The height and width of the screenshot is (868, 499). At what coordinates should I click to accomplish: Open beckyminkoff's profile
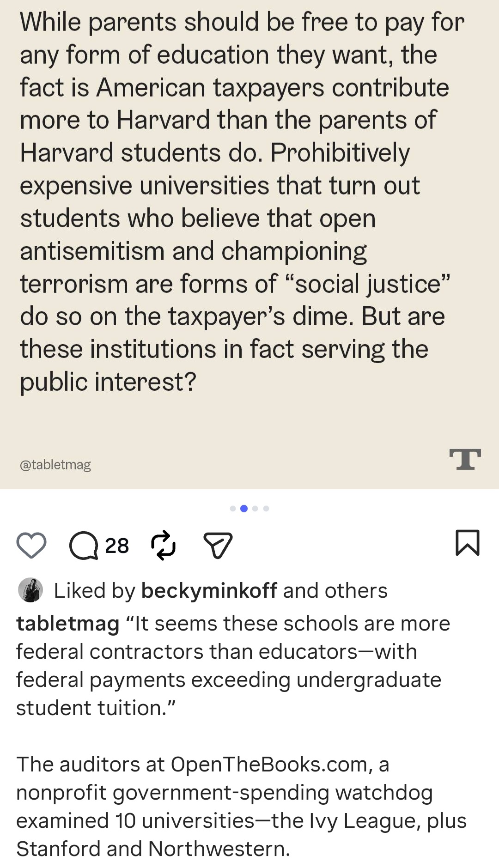point(209,590)
